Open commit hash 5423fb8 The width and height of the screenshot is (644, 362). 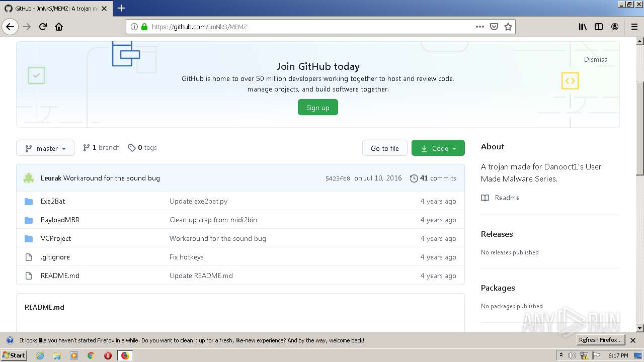point(338,178)
